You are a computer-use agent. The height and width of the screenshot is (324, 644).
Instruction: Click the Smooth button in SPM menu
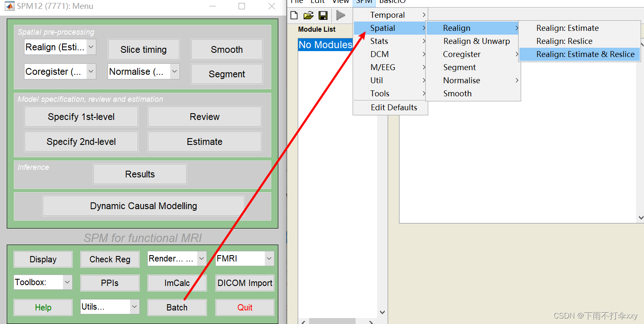[x=227, y=49]
